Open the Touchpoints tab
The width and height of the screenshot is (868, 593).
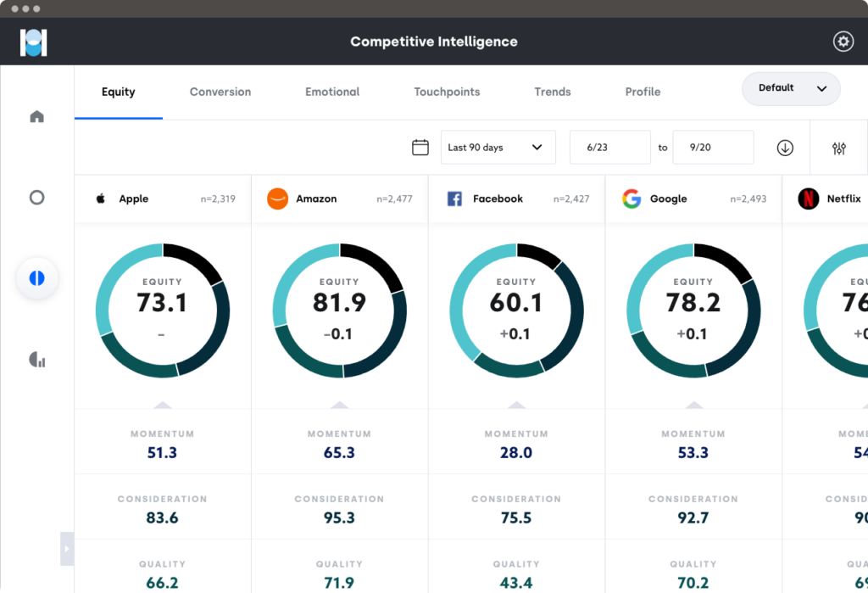[447, 92]
